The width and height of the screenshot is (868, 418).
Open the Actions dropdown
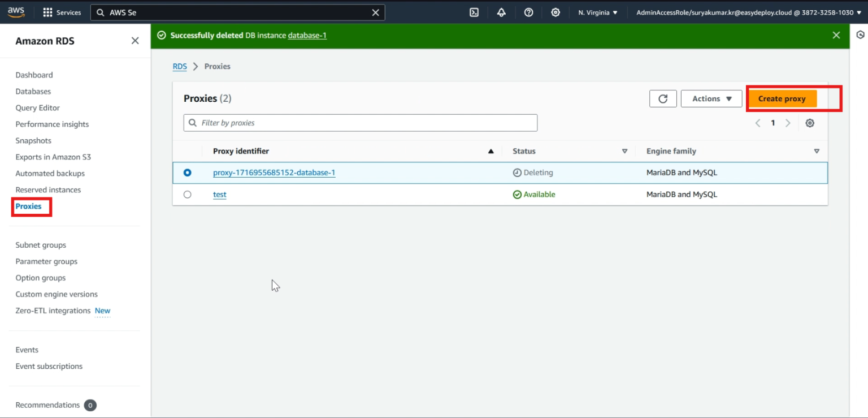(711, 98)
